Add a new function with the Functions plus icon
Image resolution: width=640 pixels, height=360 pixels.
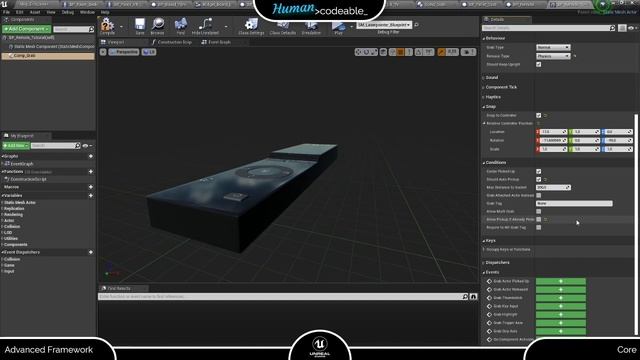(x=91, y=172)
